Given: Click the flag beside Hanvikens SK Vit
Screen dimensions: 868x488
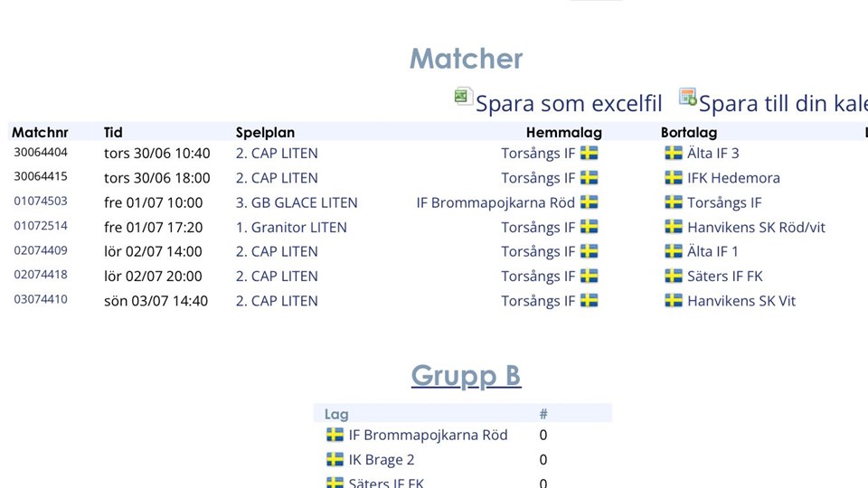Looking at the screenshot, I should coord(674,301).
